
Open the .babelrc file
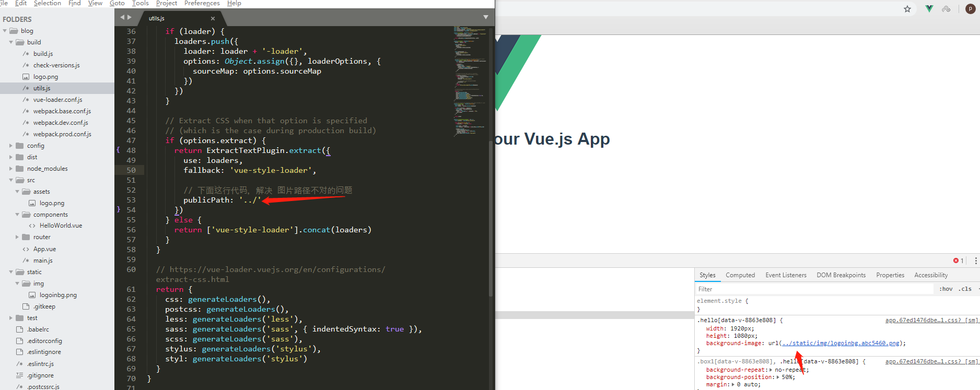point(38,329)
